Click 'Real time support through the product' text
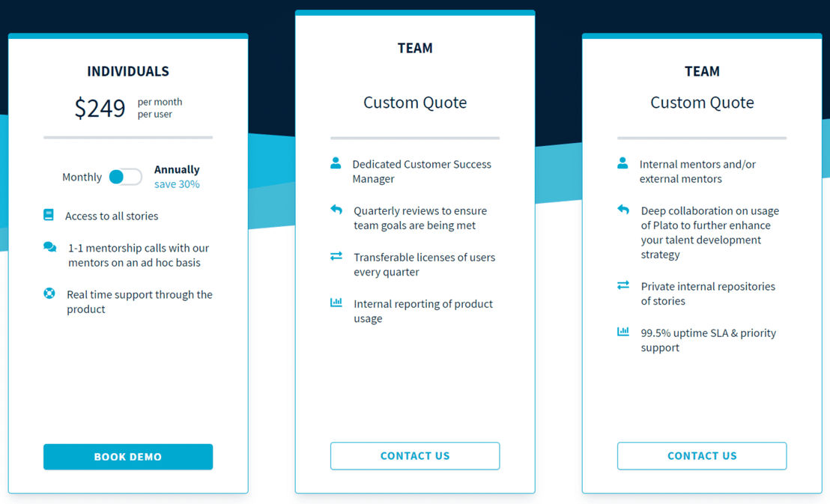The image size is (830, 504). point(140,302)
